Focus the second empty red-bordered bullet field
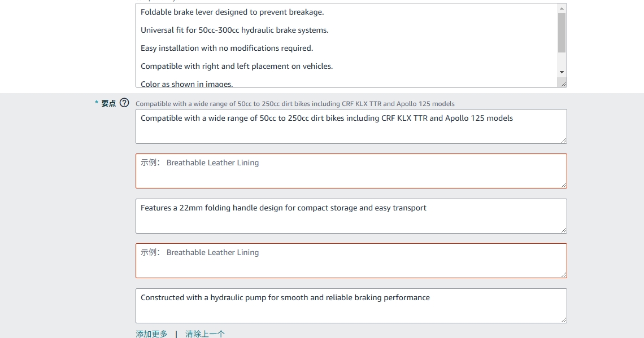 tap(350, 261)
